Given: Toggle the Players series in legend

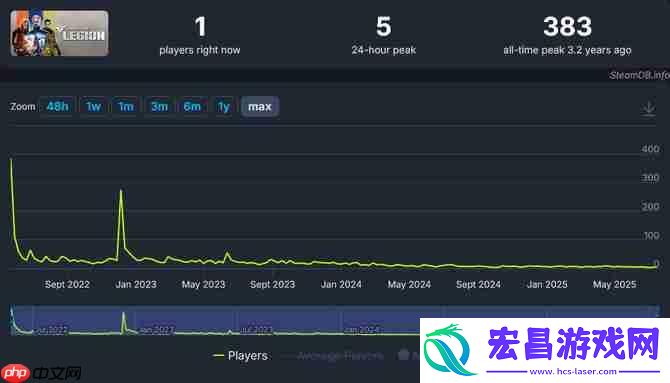Looking at the screenshot, I should point(240,356).
